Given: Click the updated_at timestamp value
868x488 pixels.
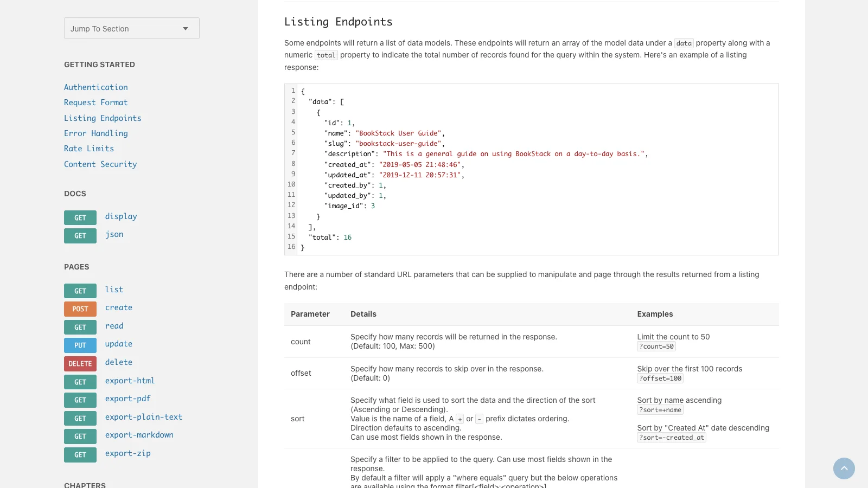Looking at the screenshot, I should tap(420, 175).
